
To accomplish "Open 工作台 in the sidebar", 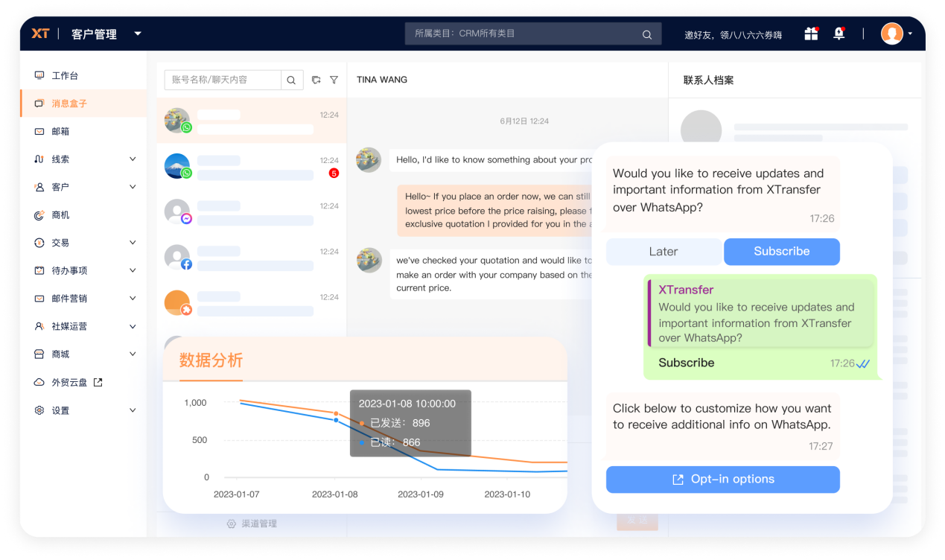I will (65, 76).
